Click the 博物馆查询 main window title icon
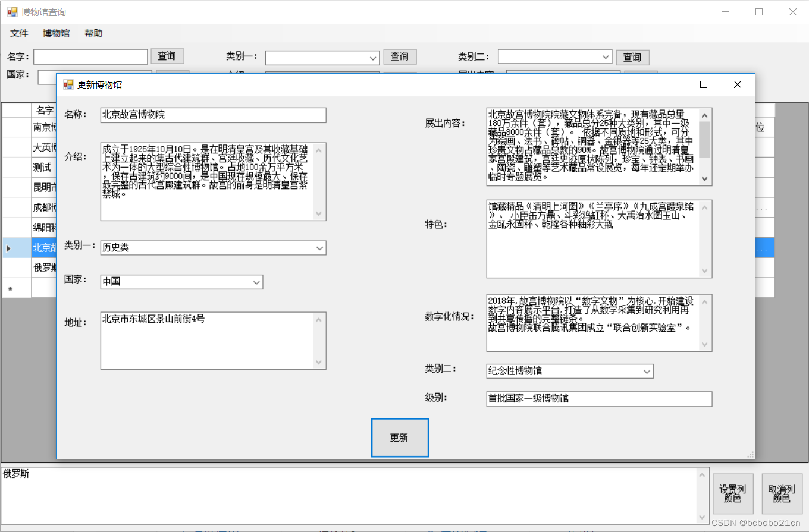The height and width of the screenshot is (532, 809). (x=12, y=12)
